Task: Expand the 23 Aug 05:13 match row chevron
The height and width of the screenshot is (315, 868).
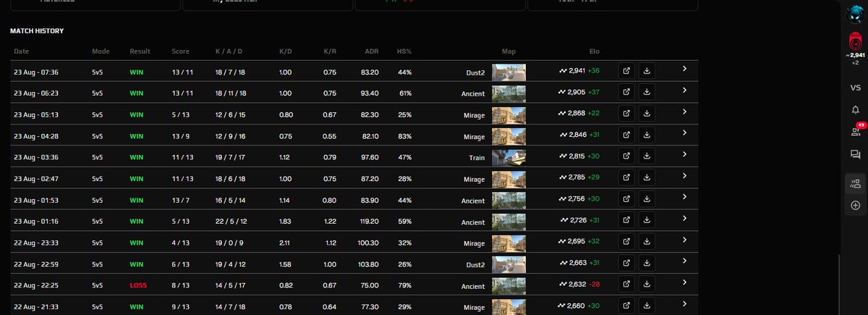Action: (684, 113)
